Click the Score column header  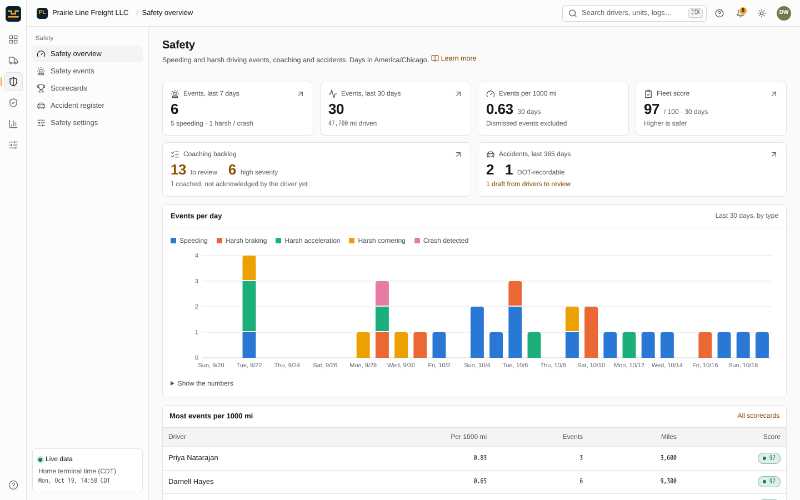tap(771, 437)
